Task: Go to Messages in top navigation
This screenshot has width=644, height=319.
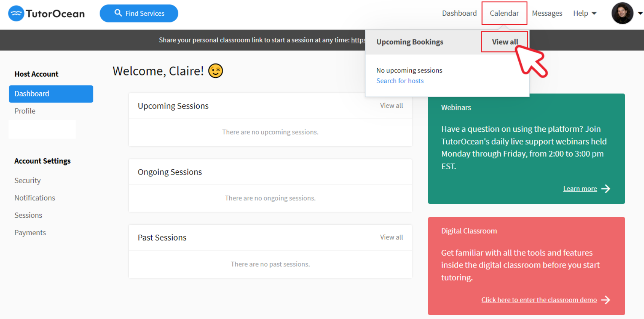Action: [x=547, y=14]
